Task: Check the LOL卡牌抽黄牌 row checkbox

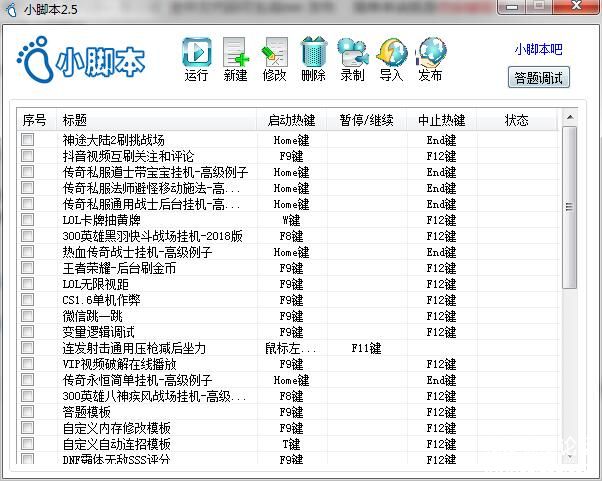Action: click(x=28, y=220)
